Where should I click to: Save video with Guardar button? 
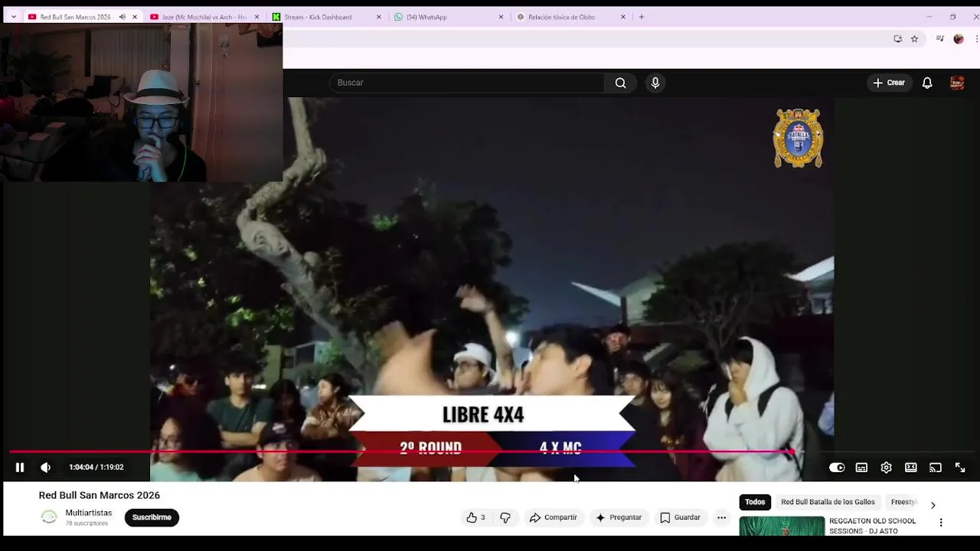click(680, 518)
